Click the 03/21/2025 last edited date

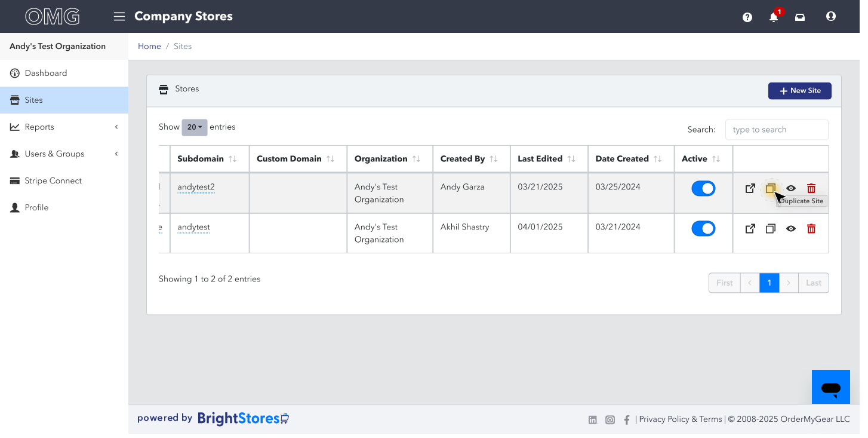click(540, 187)
